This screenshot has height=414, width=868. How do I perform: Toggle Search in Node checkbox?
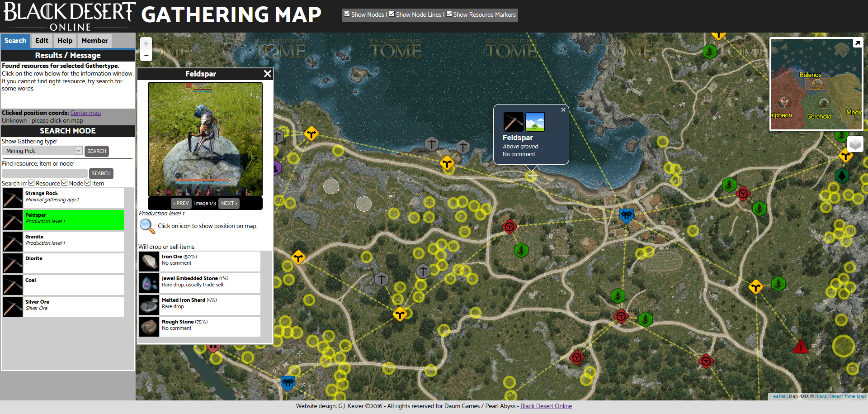65,183
